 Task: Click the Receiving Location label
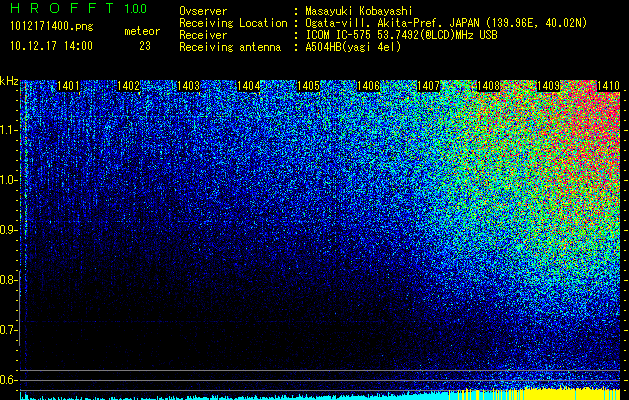233,23
